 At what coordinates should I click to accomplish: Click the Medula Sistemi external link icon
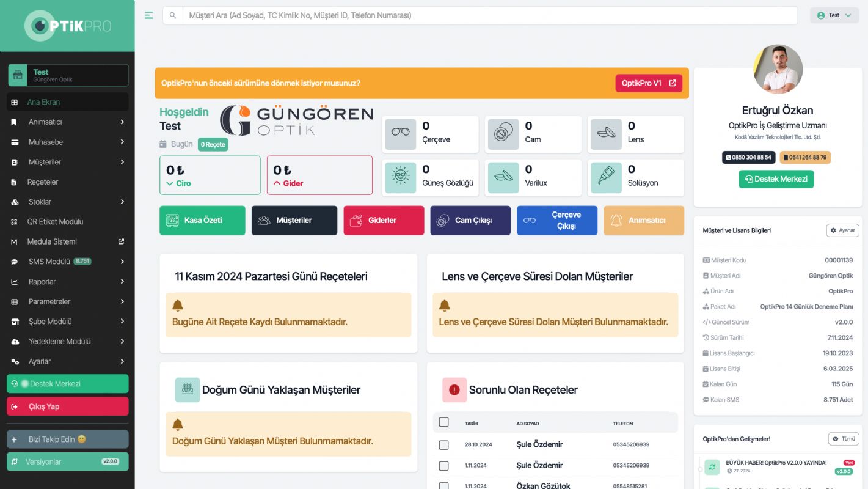(x=121, y=241)
